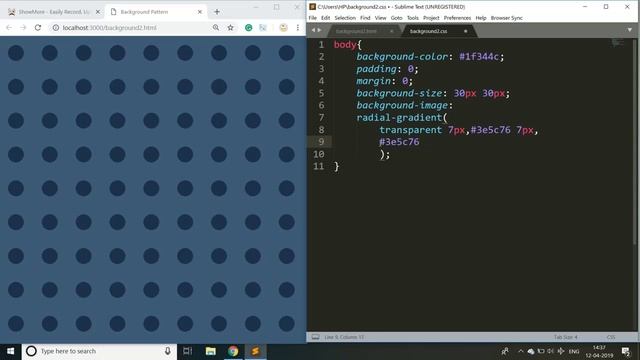
Task: Open the Selection menu
Action: coord(345,18)
